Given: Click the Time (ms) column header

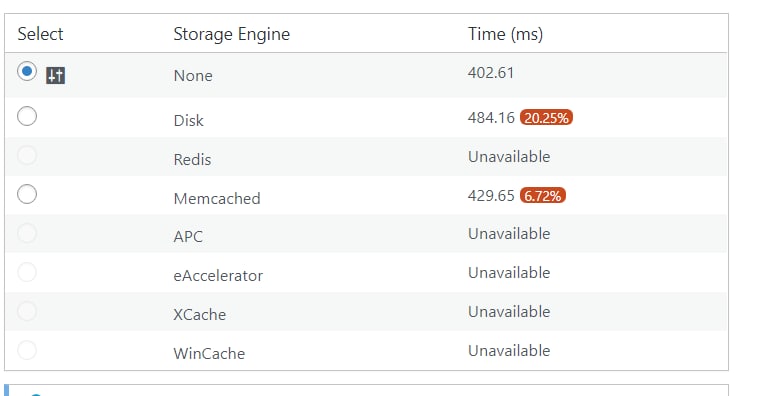Looking at the screenshot, I should (505, 34).
